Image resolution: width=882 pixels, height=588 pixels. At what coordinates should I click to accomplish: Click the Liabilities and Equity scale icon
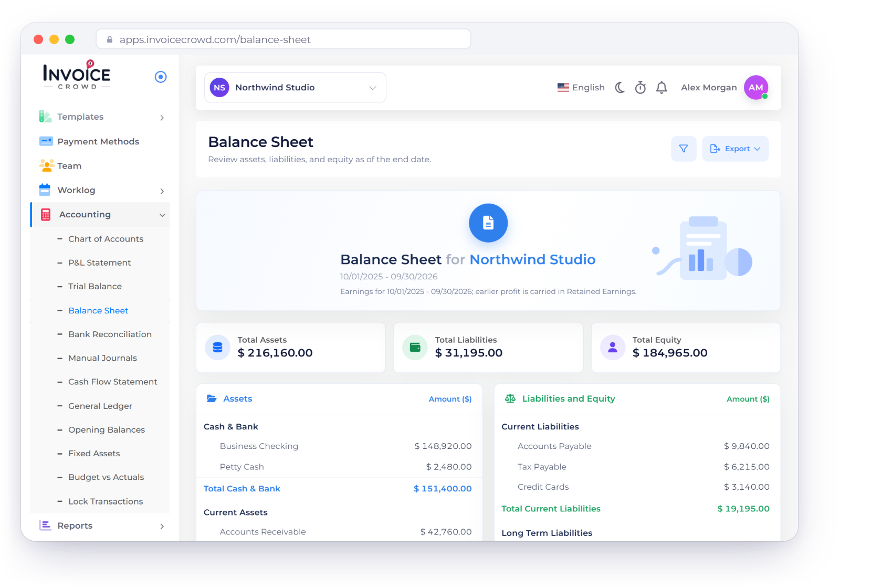tap(510, 398)
